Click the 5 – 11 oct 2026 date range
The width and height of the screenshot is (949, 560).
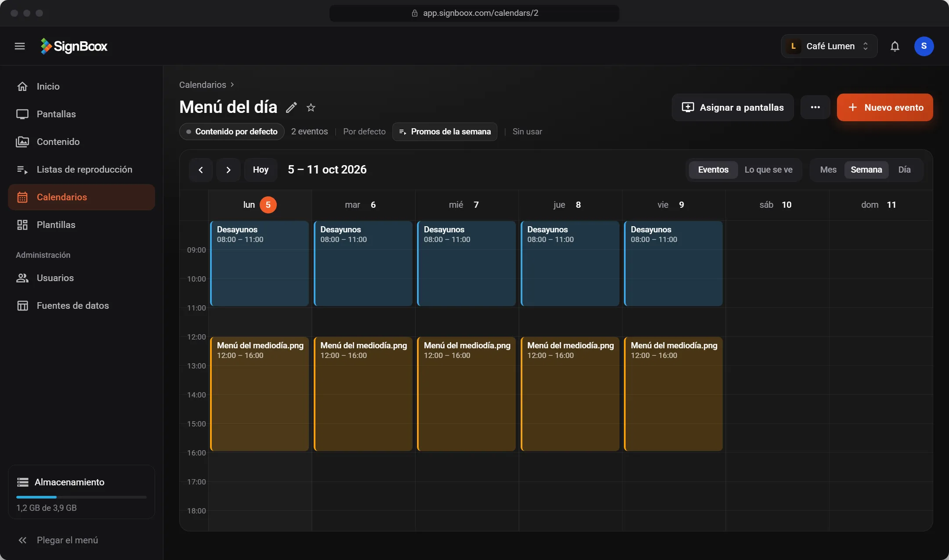(327, 170)
